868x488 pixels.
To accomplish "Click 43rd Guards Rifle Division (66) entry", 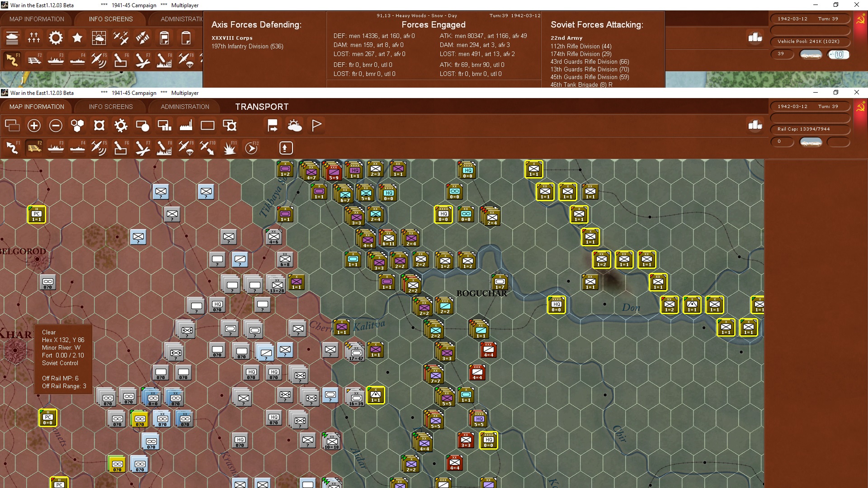I will point(590,61).
